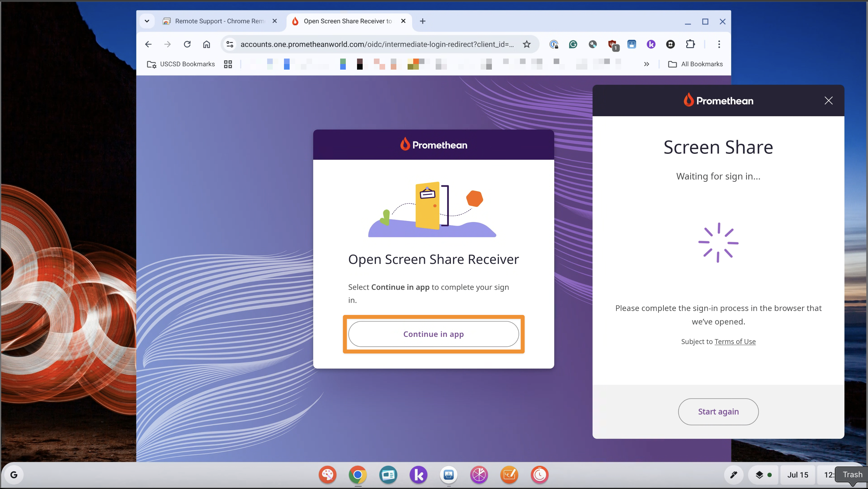The height and width of the screenshot is (489, 868).
Task: Open the browser home page
Action: click(206, 44)
